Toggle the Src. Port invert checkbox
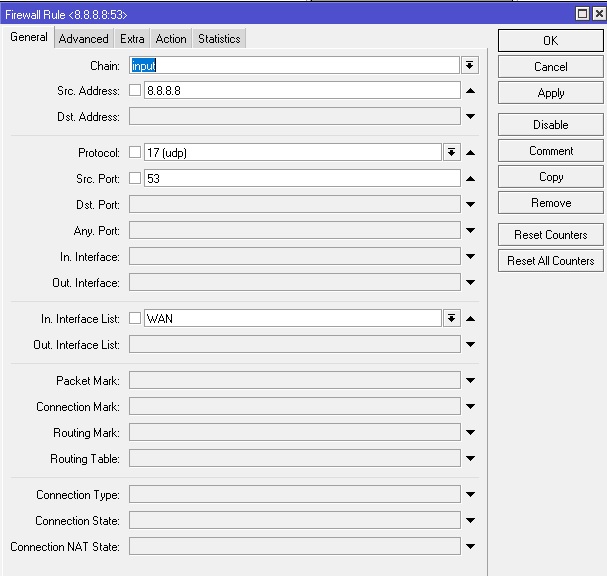 [135, 178]
